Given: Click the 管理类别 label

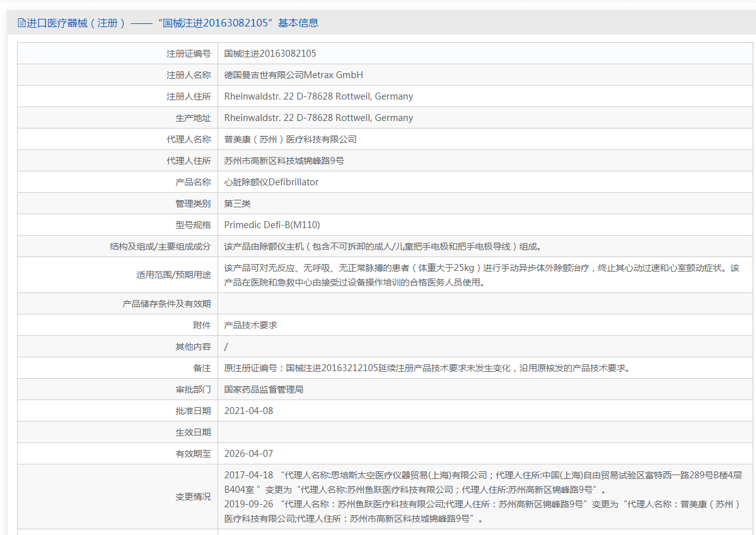Looking at the screenshot, I should (193, 204).
